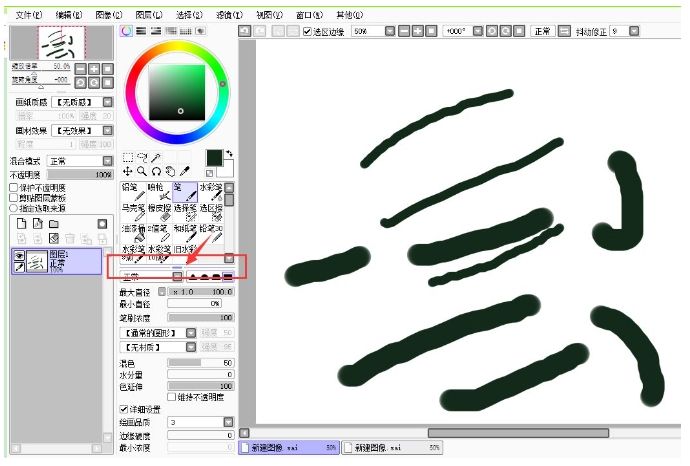Select the 选择笔 selection pen tool
The image size is (690, 466).
[x=185, y=213]
